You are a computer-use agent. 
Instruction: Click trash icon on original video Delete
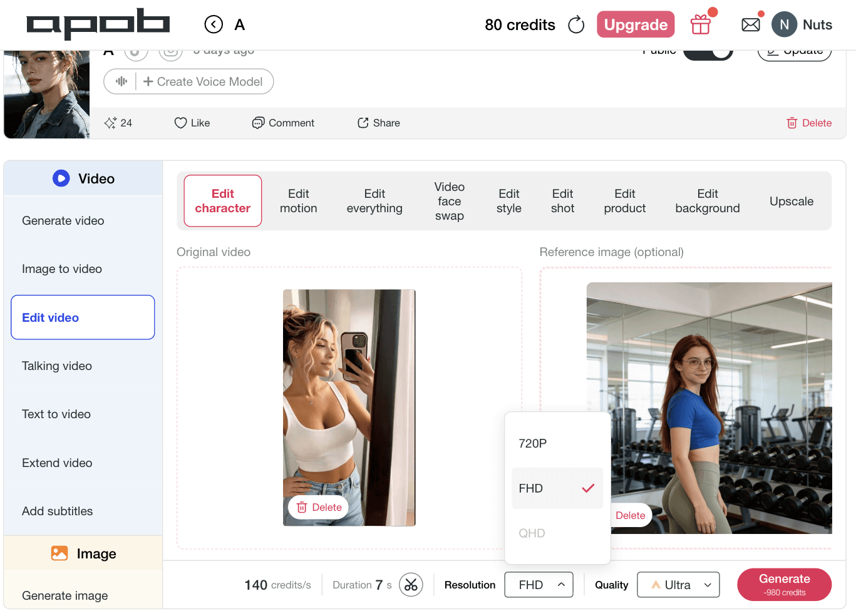[x=302, y=507]
